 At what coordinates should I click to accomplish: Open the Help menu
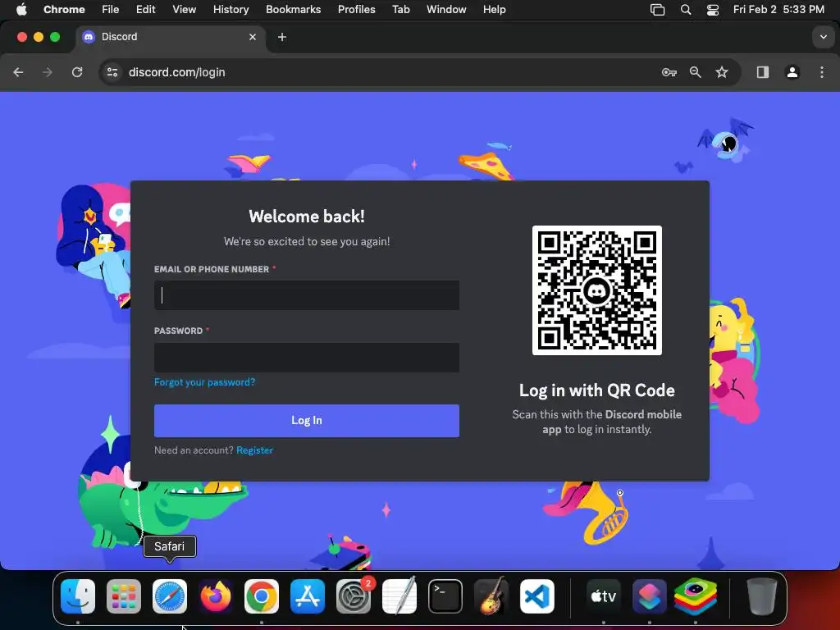pyautogui.click(x=494, y=10)
